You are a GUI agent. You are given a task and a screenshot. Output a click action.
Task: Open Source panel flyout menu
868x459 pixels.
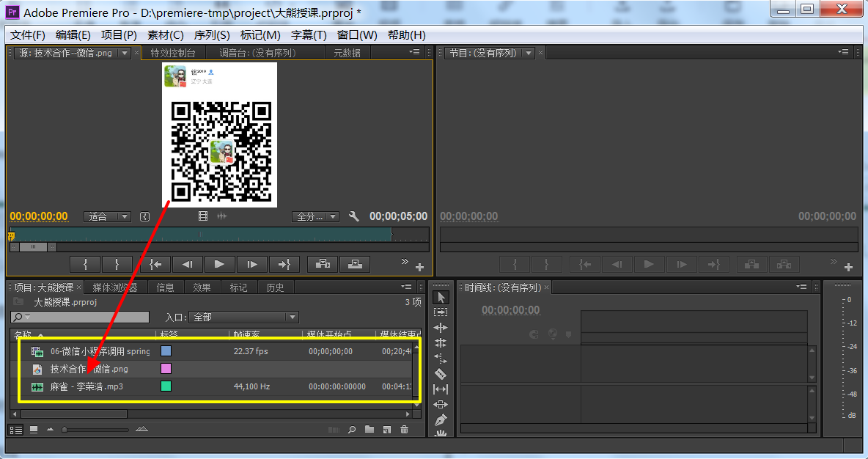414,52
